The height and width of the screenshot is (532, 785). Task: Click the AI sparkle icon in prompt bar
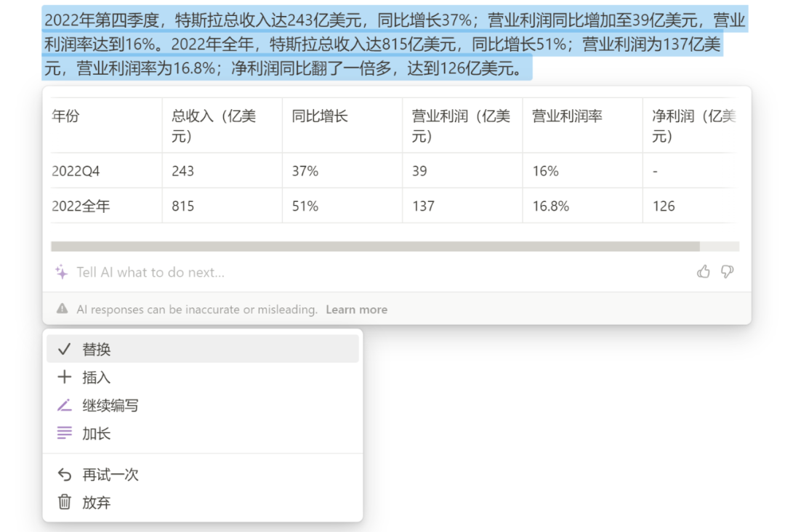coord(62,272)
